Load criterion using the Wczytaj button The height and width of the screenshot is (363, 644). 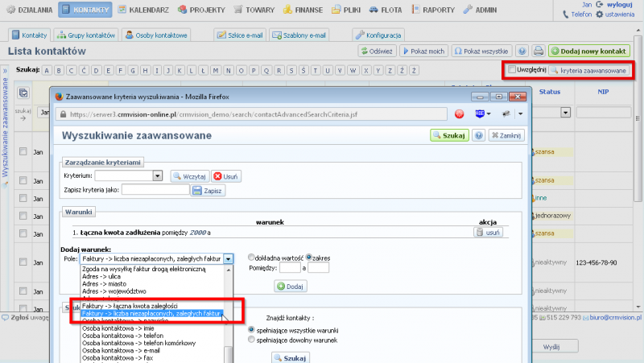[x=190, y=175]
